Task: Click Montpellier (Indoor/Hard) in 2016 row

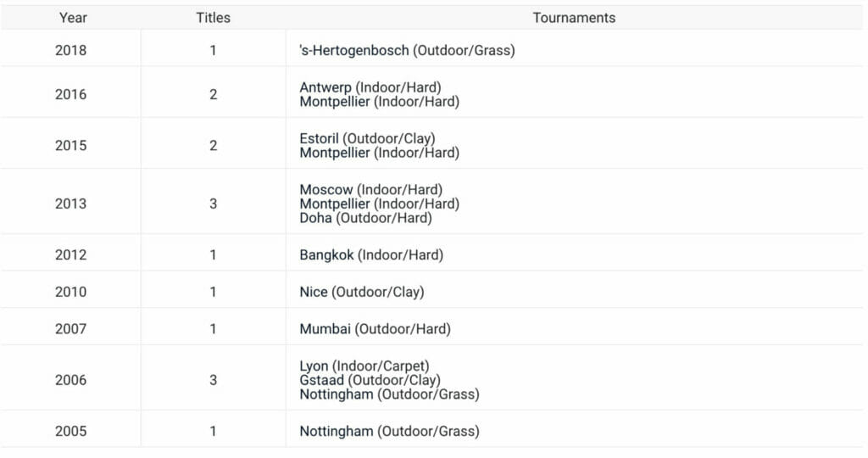Action: click(379, 101)
